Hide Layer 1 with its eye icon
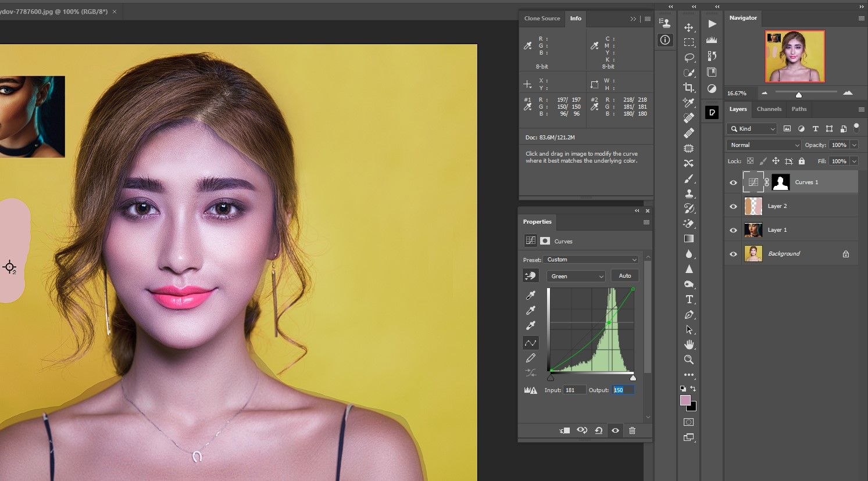Image resolution: width=868 pixels, height=481 pixels. click(733, 230)
